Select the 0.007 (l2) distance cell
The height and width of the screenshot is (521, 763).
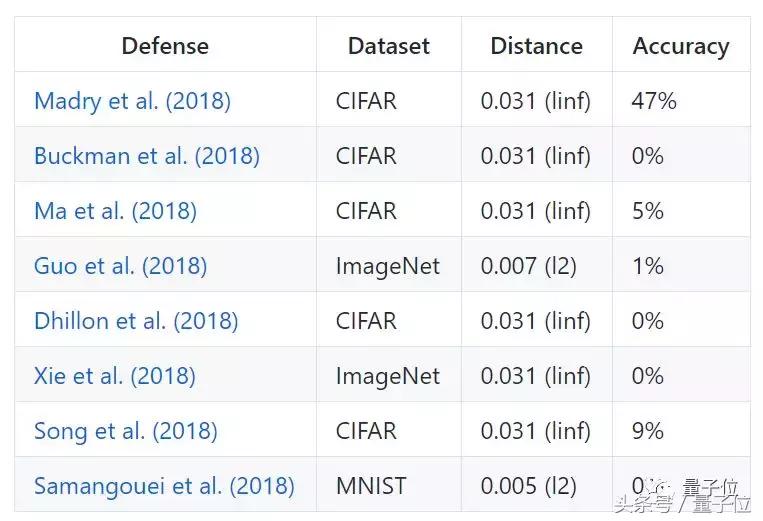pos(529,266)
